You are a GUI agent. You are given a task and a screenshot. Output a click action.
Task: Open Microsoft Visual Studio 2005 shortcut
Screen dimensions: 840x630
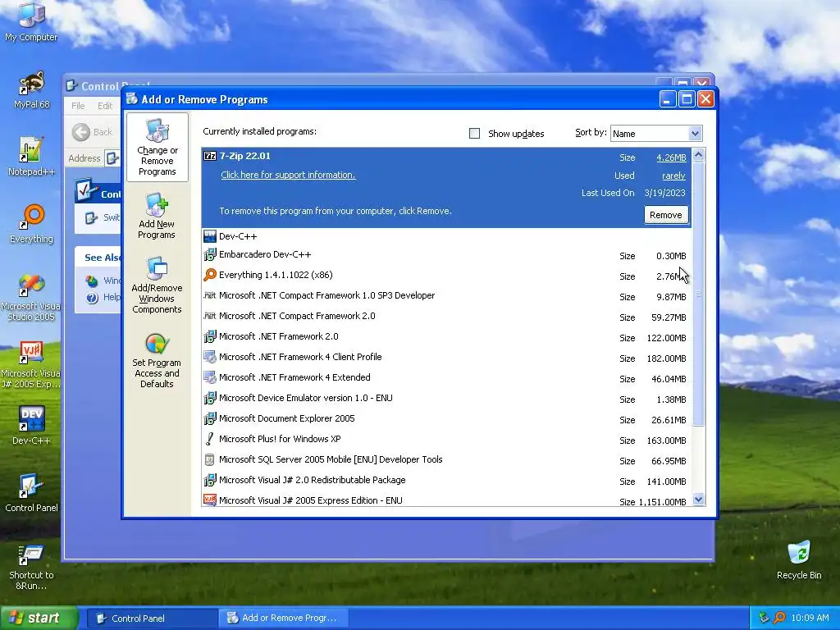click(x=31, y=297)
